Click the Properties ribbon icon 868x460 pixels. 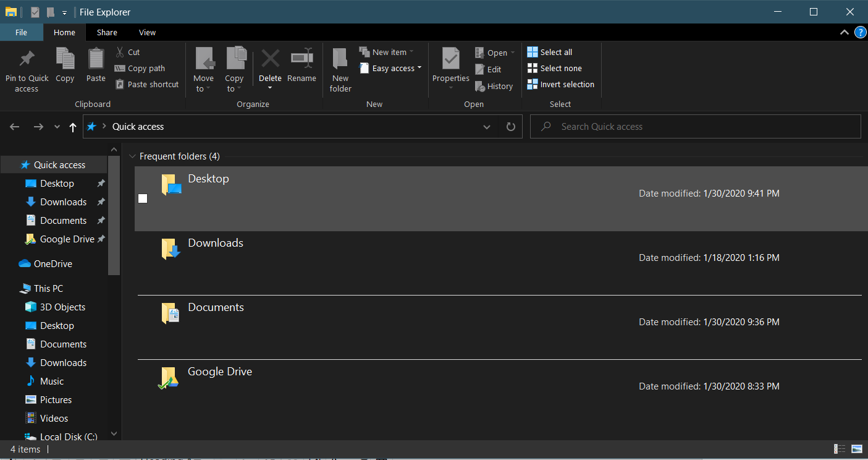[x=451, y=58]
